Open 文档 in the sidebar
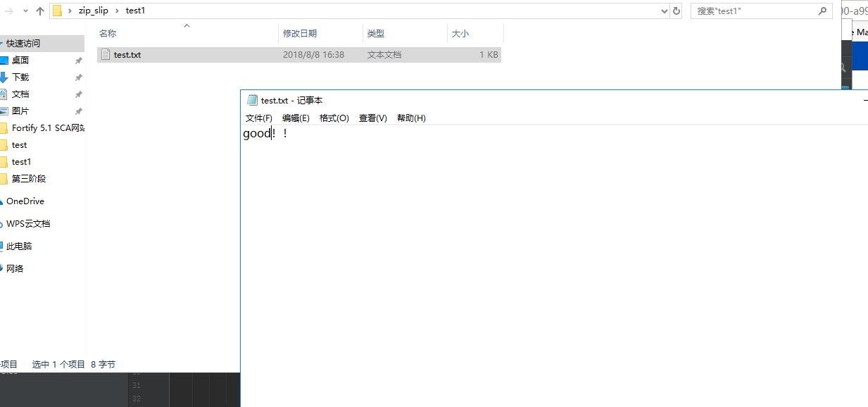868x407 pixels. tap(20, 94)
